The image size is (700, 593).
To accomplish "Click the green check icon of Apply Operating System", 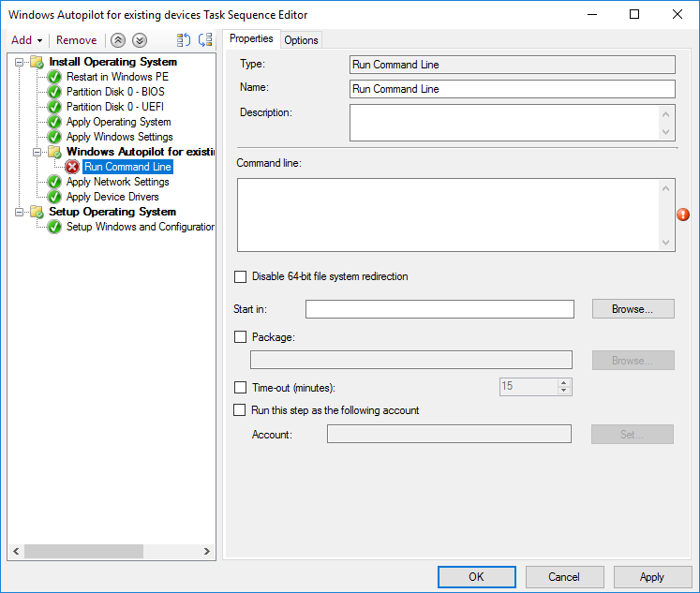I will point(54,122).
